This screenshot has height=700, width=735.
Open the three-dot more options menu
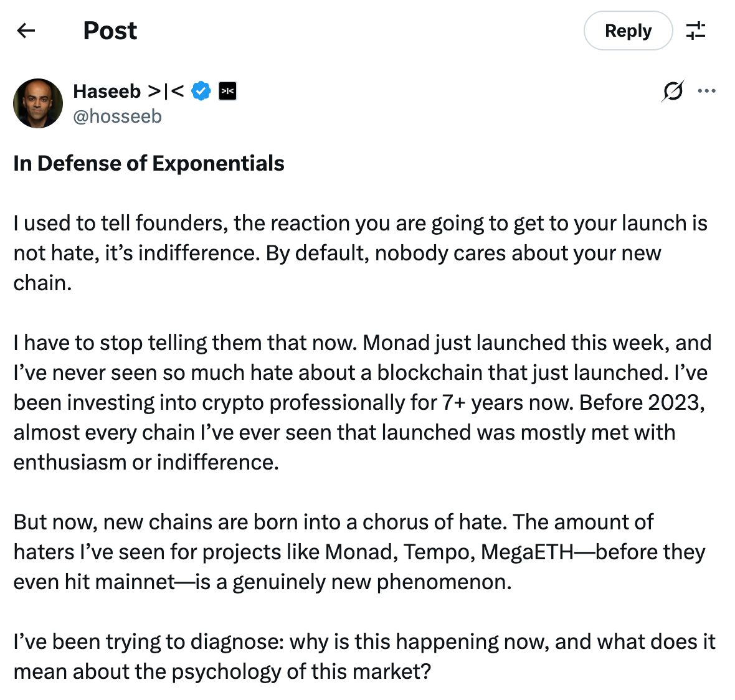tap(706, 91)
